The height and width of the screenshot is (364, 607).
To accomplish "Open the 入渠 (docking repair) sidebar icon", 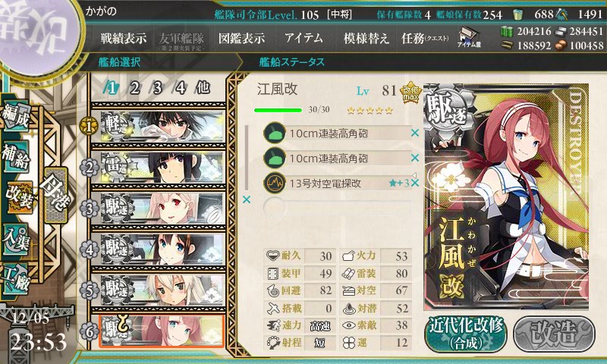I will (x=15, y=239).
